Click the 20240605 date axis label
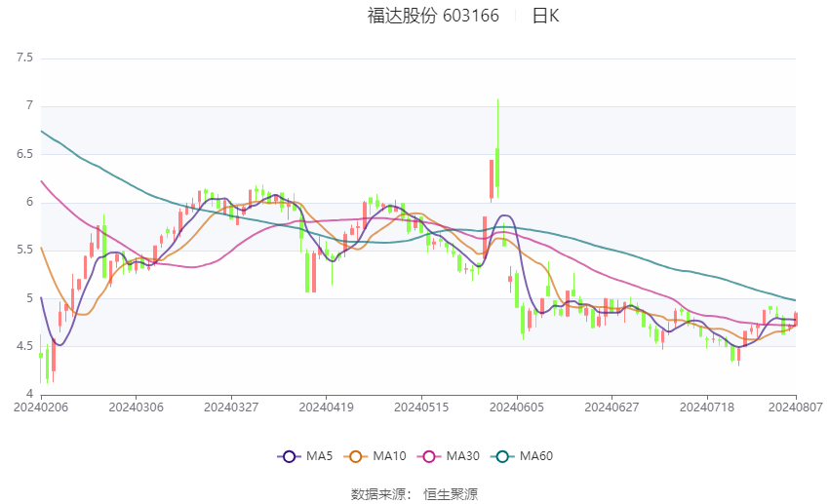The width and height of the screenshot is (829, 504). tap(517, 407)
